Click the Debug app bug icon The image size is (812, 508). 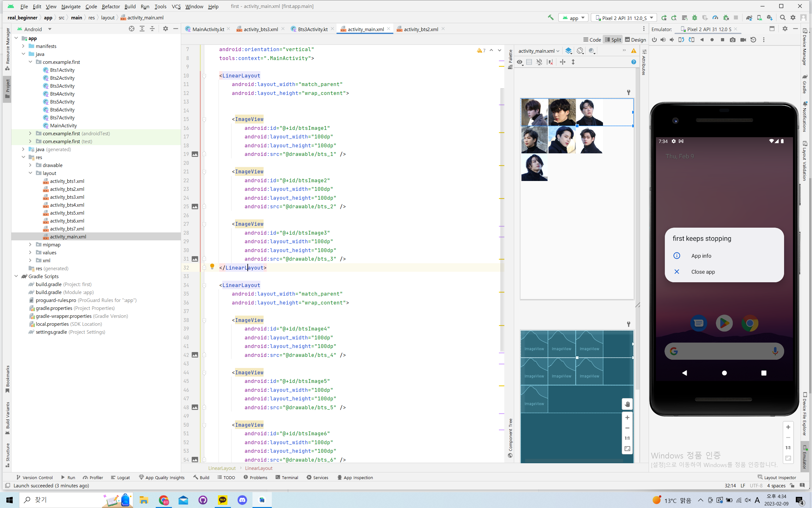coord(695,17)
